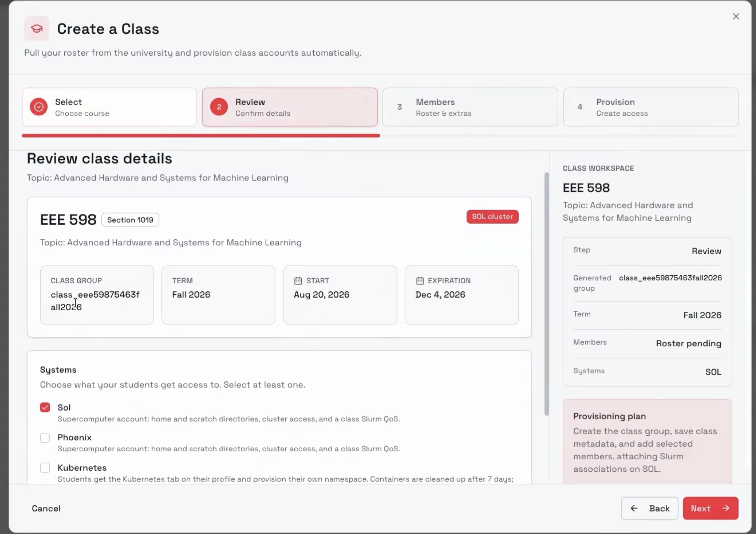Image resolution: width=756 pixels, height=534 pixels.
Task: Click the calendar icon beside START
Action: [298, 281]
